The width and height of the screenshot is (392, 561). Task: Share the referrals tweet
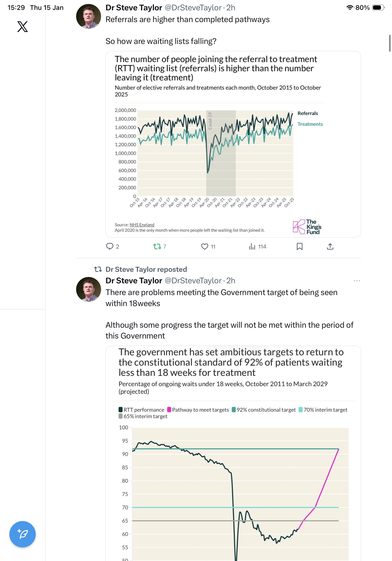[330, 246]
